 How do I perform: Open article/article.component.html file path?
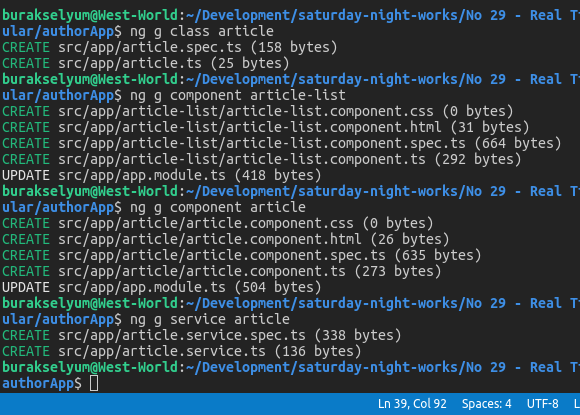210,239
